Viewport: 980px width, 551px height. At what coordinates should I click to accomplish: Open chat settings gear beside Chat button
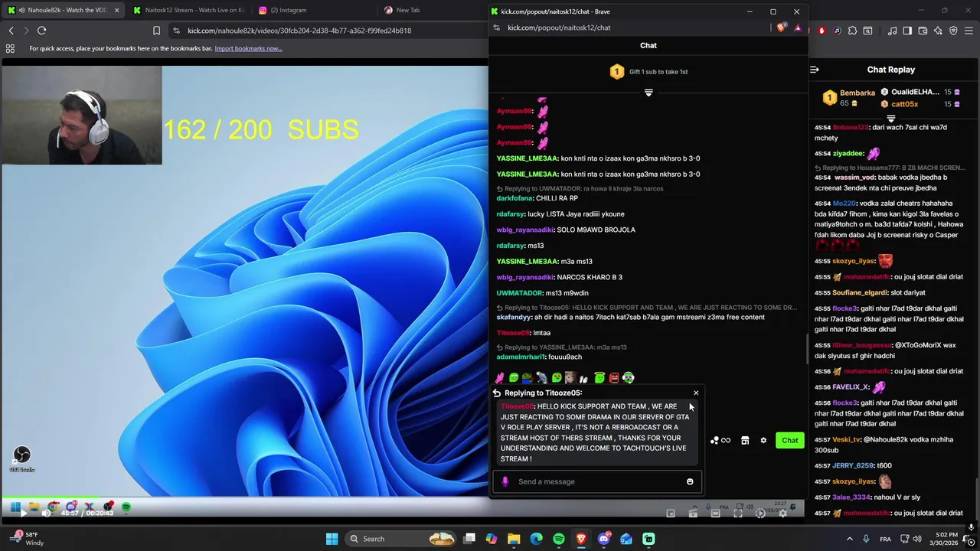coord(763,440)
